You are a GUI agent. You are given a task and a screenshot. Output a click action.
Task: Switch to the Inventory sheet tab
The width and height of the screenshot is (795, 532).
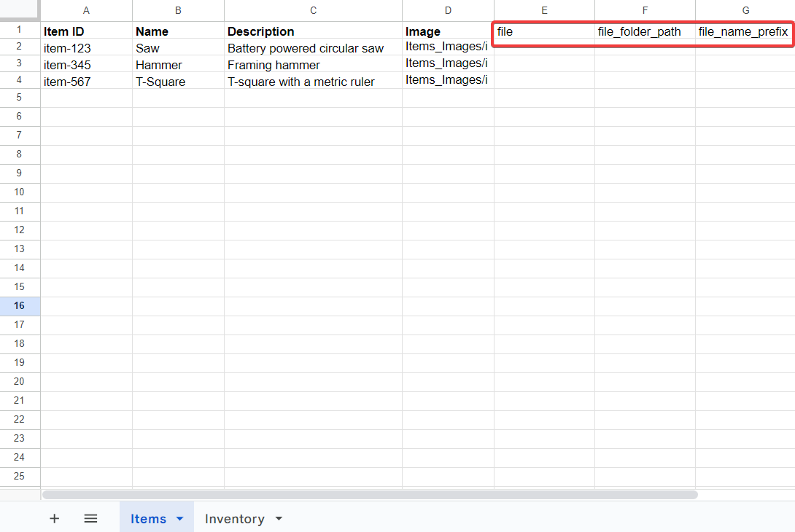click(234, 519)
